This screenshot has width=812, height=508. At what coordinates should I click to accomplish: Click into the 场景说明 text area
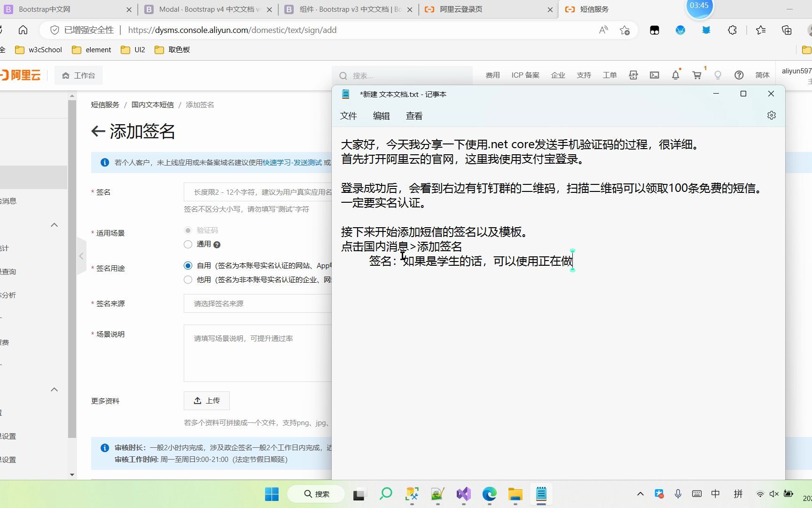[x=258, y=353]
